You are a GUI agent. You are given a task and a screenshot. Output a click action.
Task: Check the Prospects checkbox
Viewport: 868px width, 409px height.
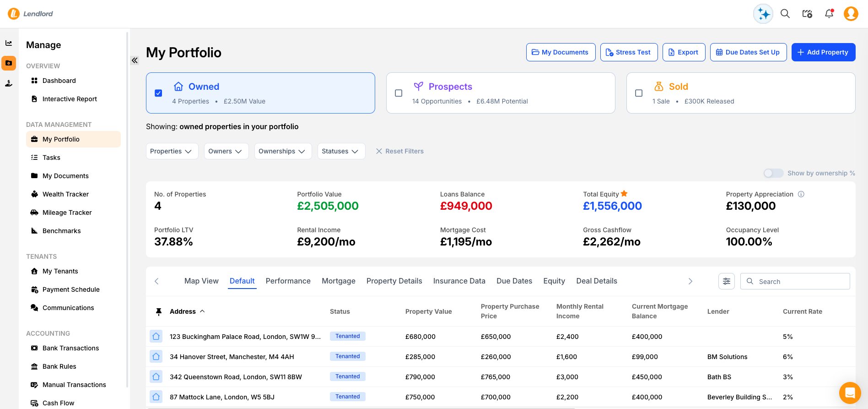[x=399, y=93]
